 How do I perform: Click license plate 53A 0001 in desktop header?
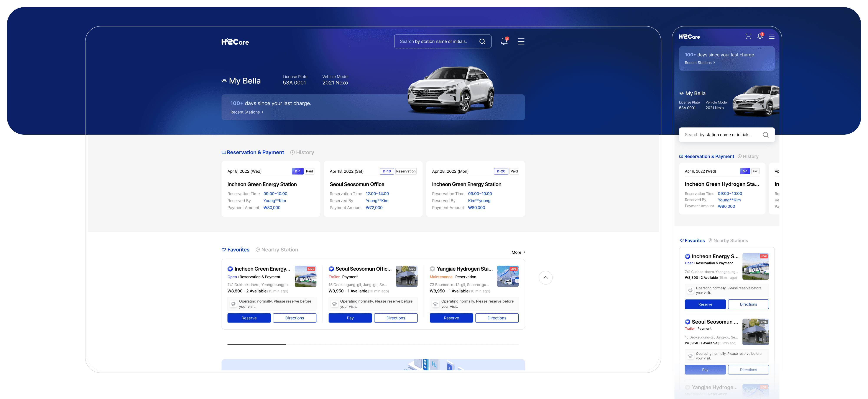(294, 83)
